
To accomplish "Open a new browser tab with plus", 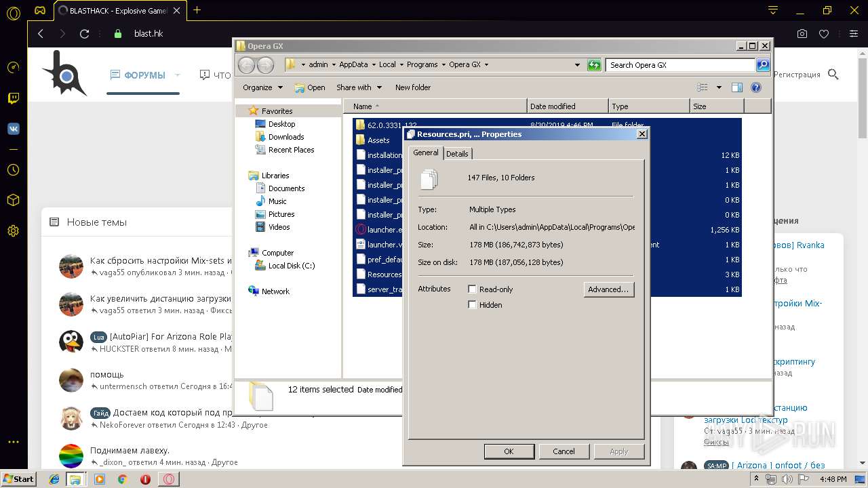I will [197, 10].
